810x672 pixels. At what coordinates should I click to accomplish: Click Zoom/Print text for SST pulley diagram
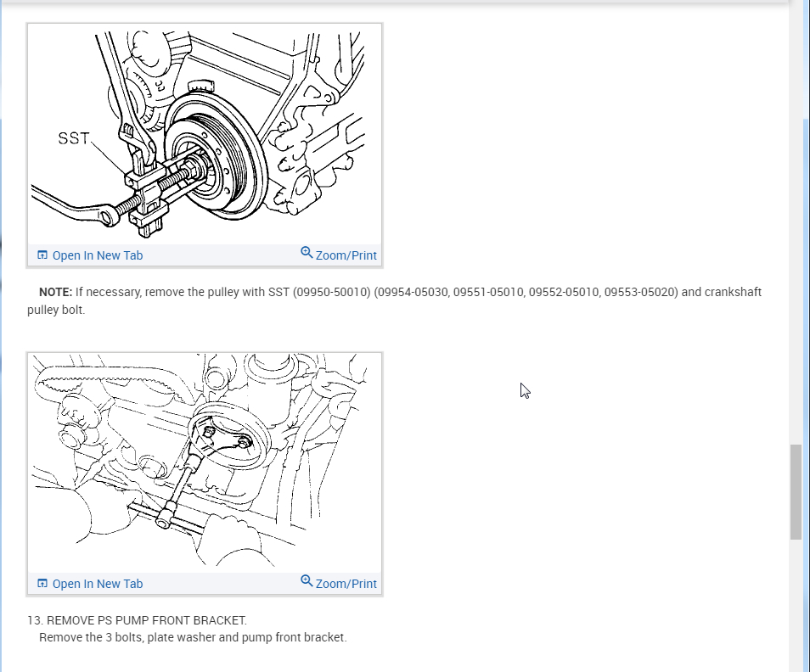[x=346, y=255]
